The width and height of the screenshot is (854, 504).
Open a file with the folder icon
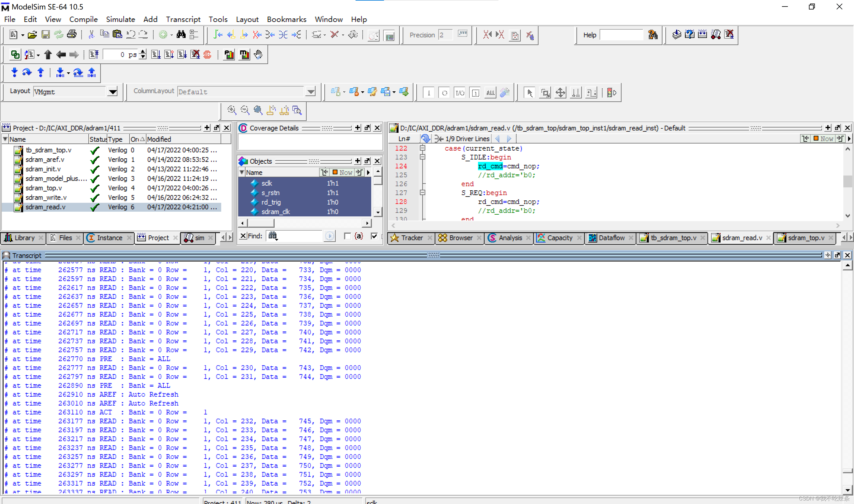[32, 35]
